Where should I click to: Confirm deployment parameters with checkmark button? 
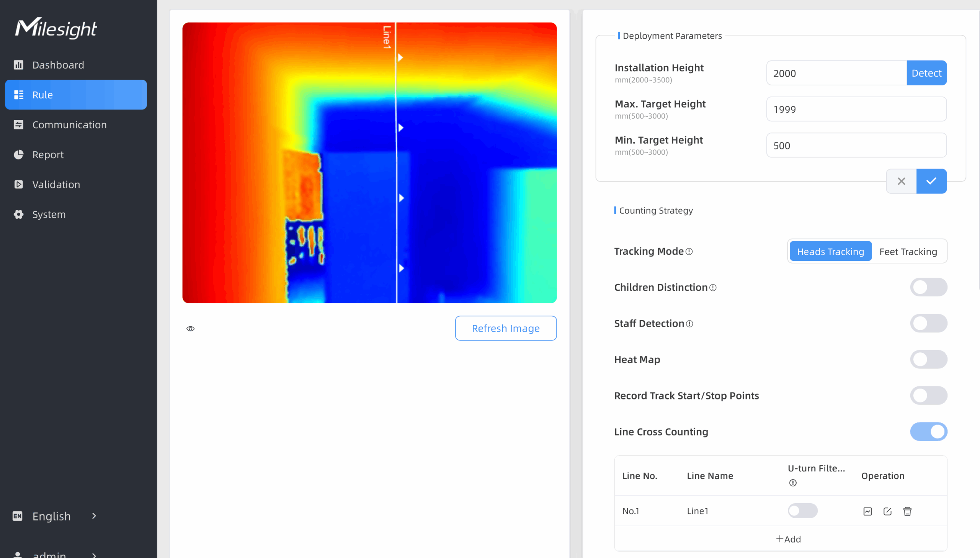(x=931, y=181)
